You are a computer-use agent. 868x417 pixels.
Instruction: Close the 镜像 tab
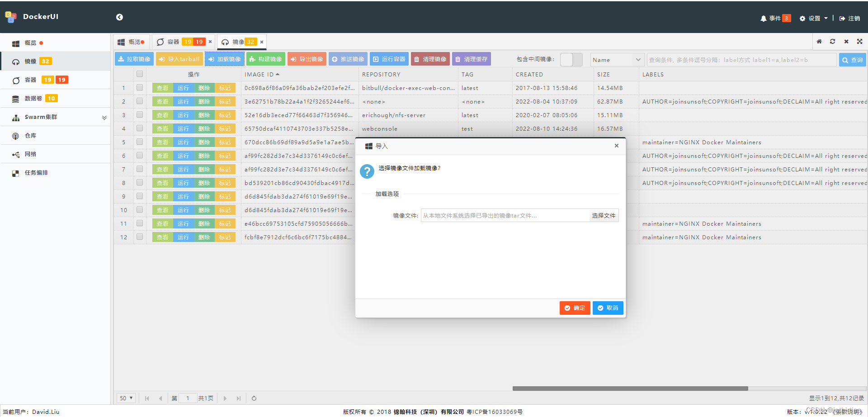click(262, 42)
